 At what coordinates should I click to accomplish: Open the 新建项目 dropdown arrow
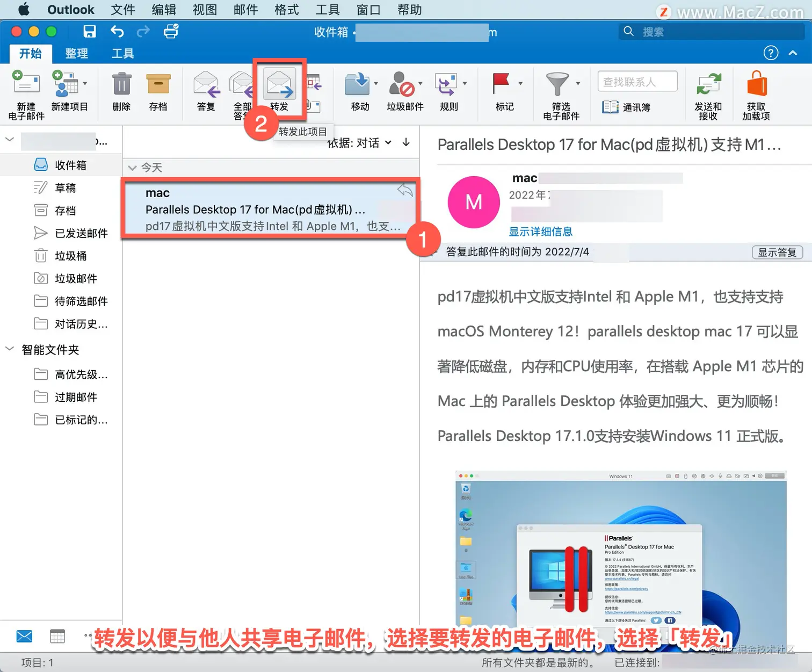(x=85, y=83)
